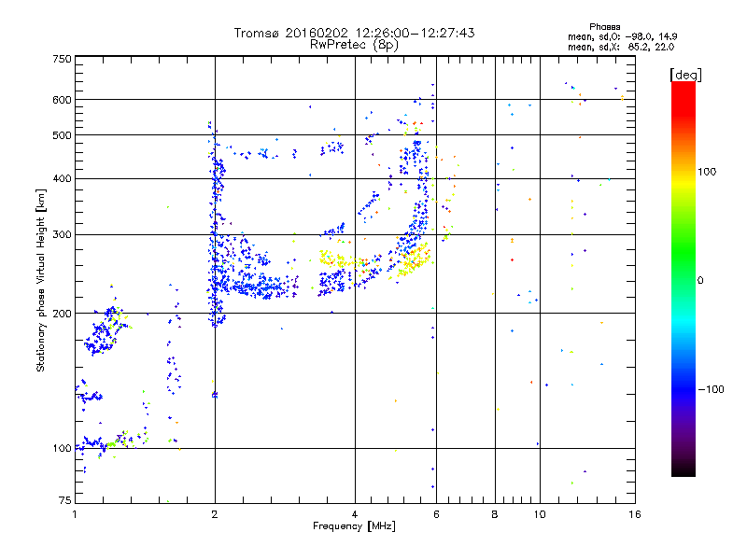Click the 'Stationary phase Virtual Height [km]' axis label

click(x=41, y=280)
